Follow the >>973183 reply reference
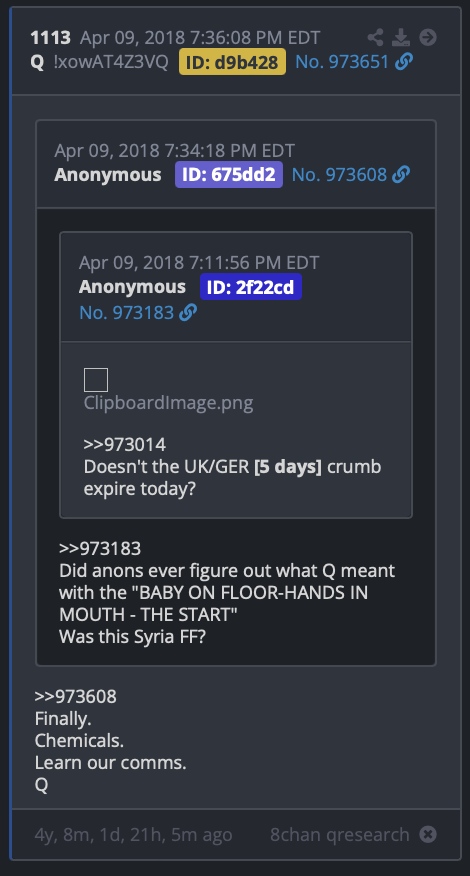 point(100,549)
